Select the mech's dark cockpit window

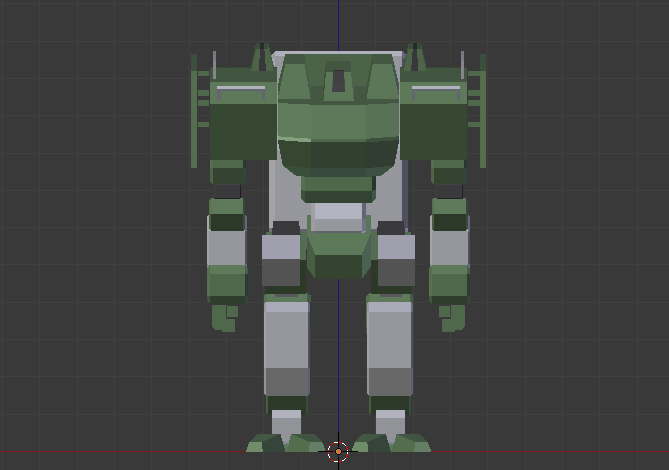click(x=338, y=81)
